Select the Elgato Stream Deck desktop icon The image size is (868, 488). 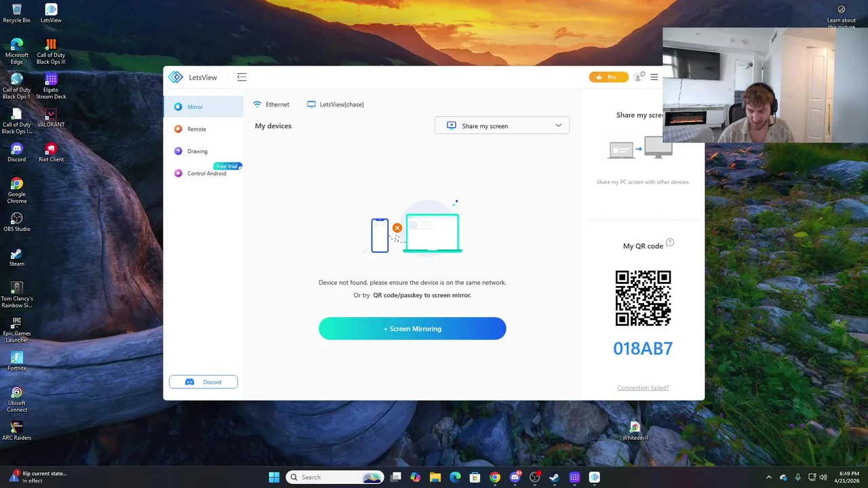click(x=51, y=86)
